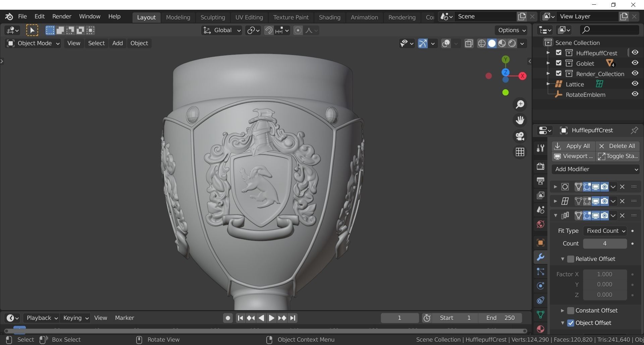Toggle camera view icon in viewport
Screen dimensions: 644x345
520,136
